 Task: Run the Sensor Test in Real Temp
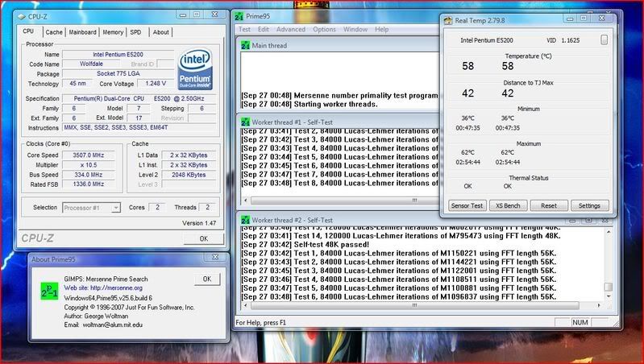(x=467, y=205)
